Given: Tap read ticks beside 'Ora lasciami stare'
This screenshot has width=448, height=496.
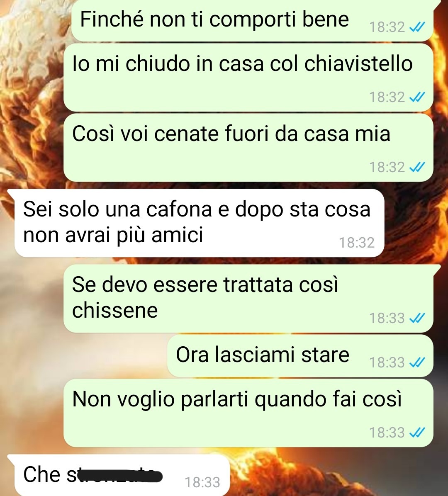Looking at the screenshot, I should pyautogui.click(x=417, y=362).
